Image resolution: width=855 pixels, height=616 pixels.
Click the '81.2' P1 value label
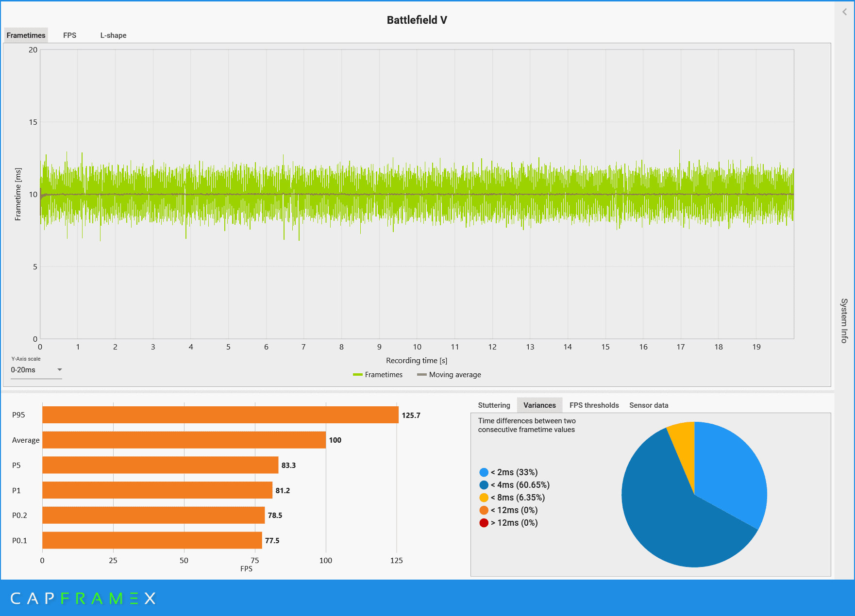tap(283, 491)
